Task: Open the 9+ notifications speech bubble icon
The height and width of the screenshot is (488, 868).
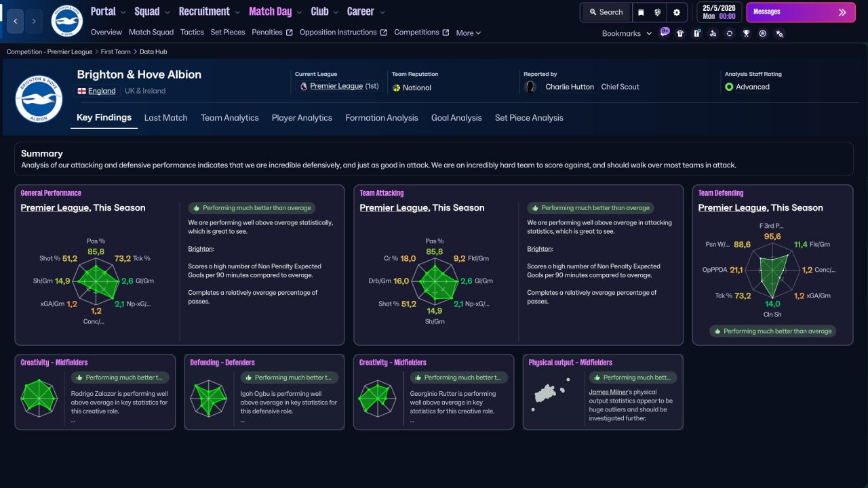Action: (x=665, y=33)
